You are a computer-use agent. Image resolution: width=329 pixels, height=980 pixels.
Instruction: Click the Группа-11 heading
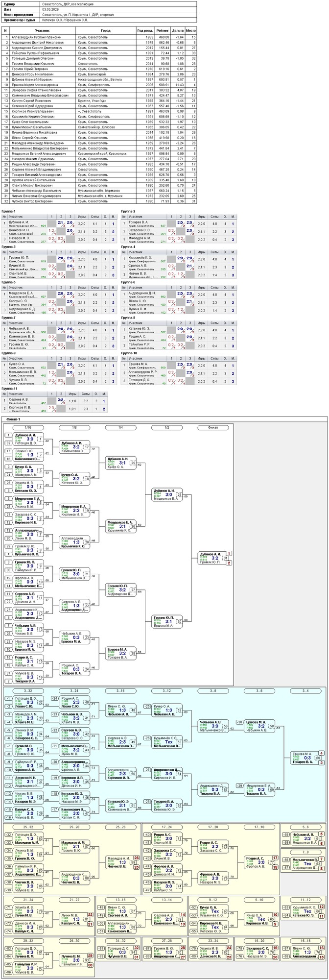click(9, 388)
